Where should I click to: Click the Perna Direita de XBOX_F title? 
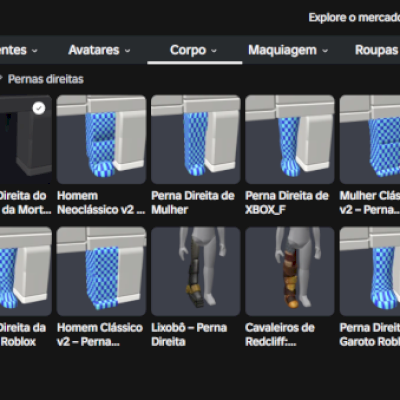pos(287,203)
